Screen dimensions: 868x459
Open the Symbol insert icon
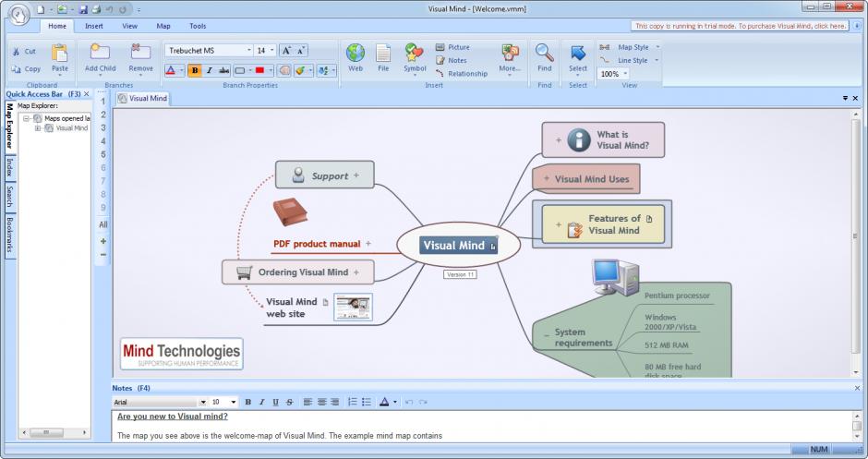[x=414, y=54]
